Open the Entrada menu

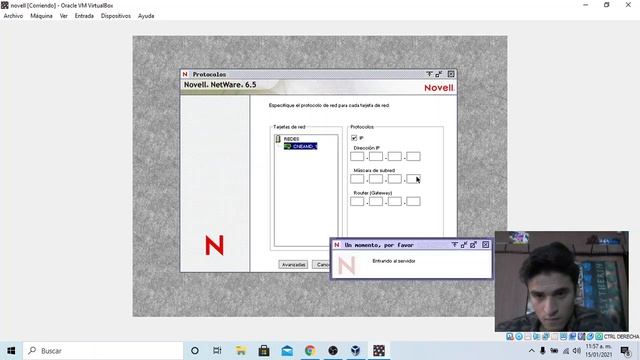click(x=84, y=16)
